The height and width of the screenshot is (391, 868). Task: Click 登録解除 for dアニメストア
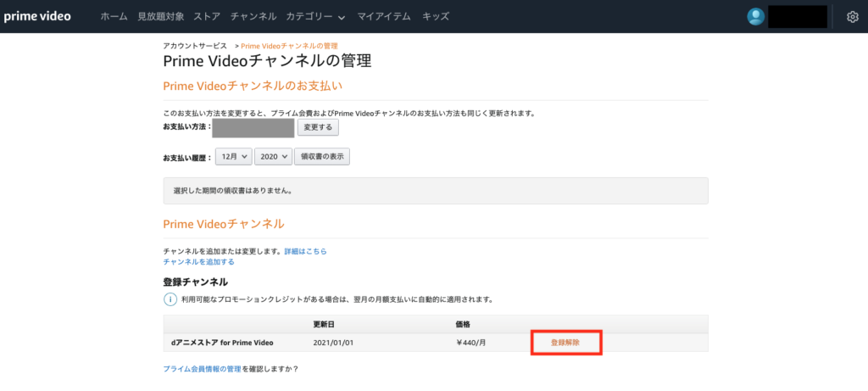point(565,343)
